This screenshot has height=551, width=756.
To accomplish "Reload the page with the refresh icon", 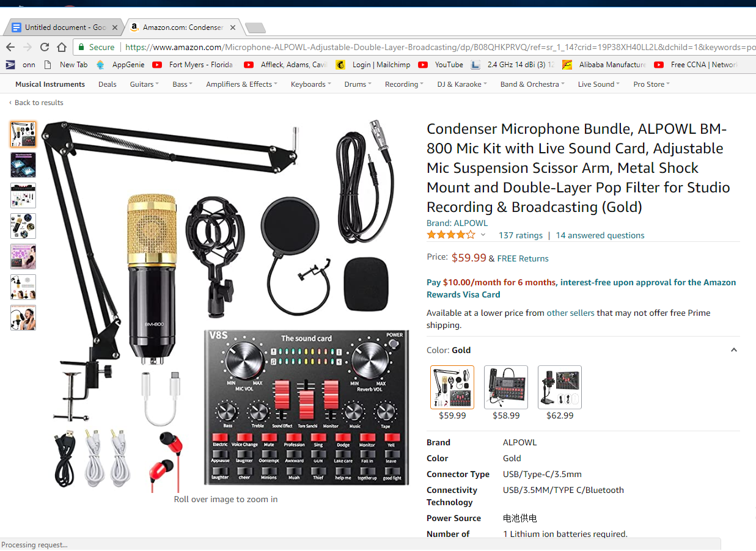I will coord(45,47).
